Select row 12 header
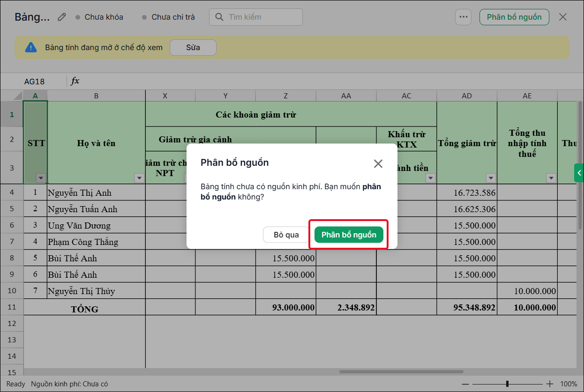 [x=12, y=324]
